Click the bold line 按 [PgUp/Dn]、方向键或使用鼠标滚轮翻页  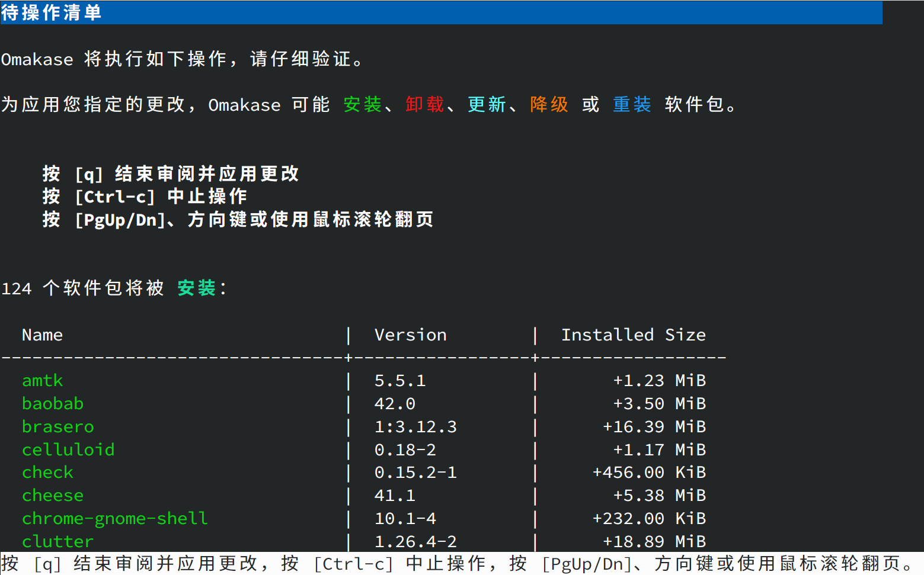(x=238, y=220)
